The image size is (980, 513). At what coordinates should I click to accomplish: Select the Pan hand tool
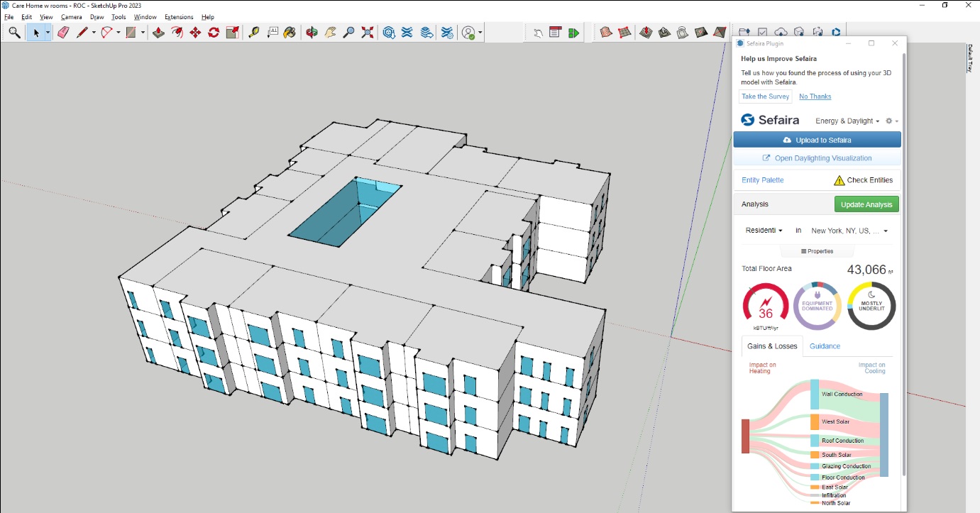coord(330,33)
